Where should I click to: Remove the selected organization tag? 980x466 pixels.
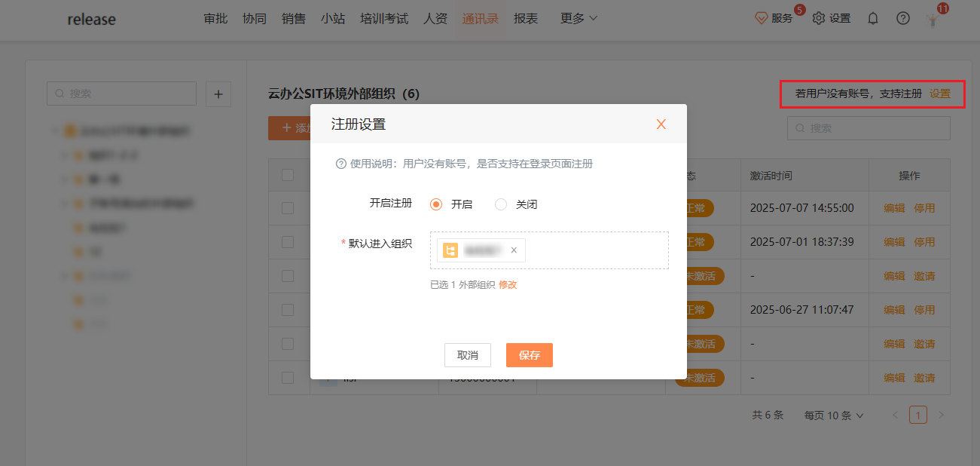[x=514, y=250]
